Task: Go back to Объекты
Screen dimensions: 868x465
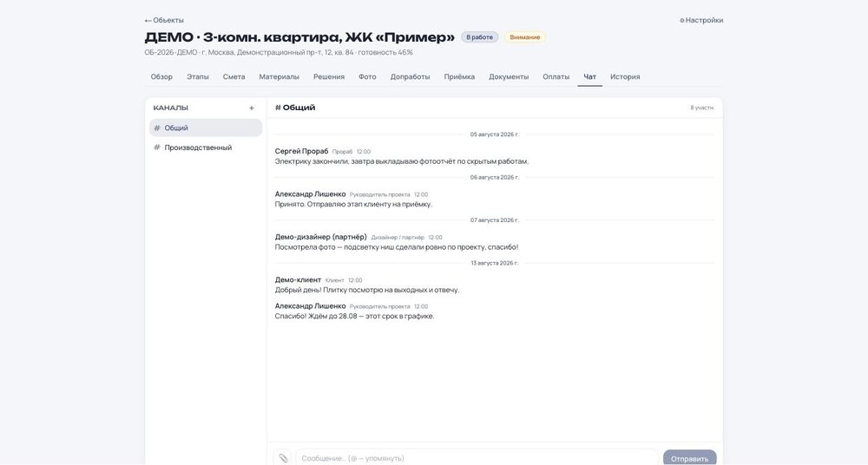Action: (x=164, y=20)
